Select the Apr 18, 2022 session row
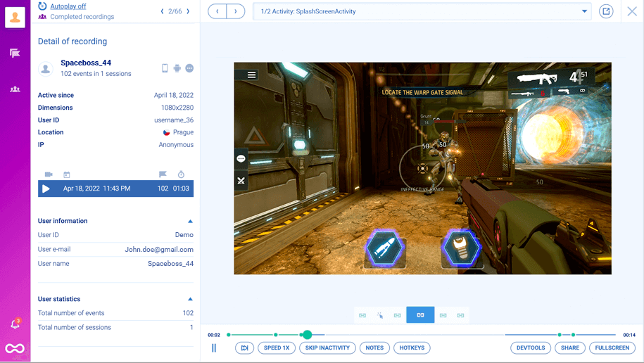This screenshot has width=644, height=363. click(115, 189)
